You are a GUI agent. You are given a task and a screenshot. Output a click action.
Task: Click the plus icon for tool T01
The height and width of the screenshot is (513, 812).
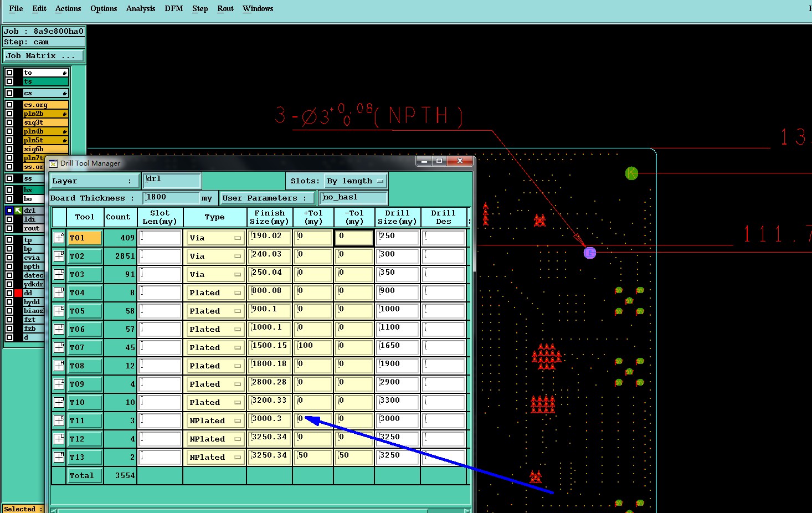(59, 238)
